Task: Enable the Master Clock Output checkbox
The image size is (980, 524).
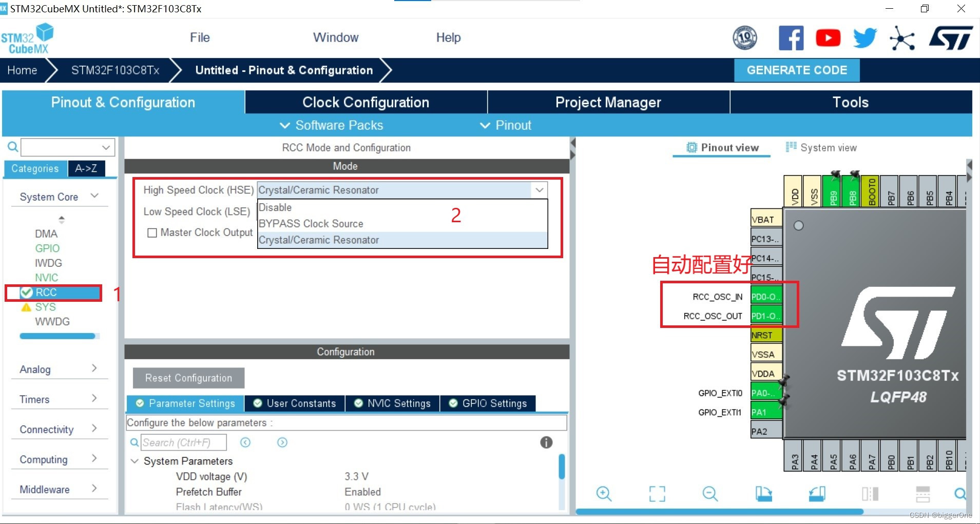Action: [x=152, y=232]
